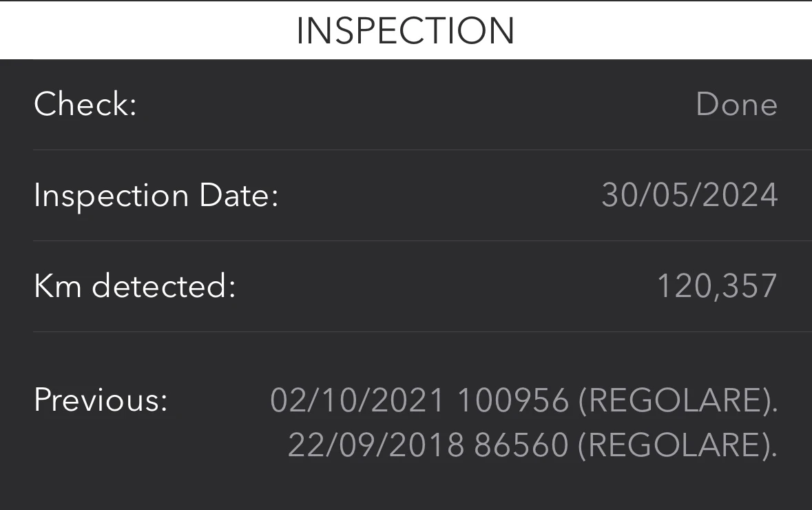Click the word Inspection in the date label

coord(111,196)
